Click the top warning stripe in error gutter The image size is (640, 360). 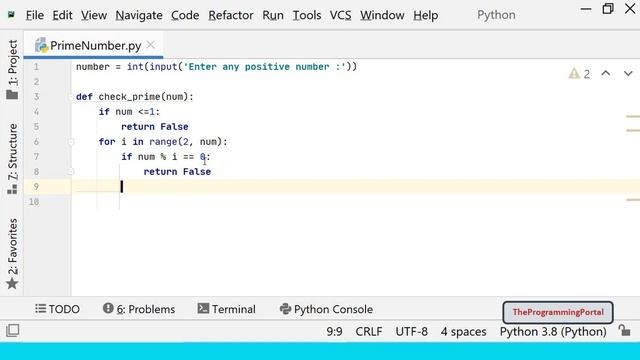[x=633, y=116]
